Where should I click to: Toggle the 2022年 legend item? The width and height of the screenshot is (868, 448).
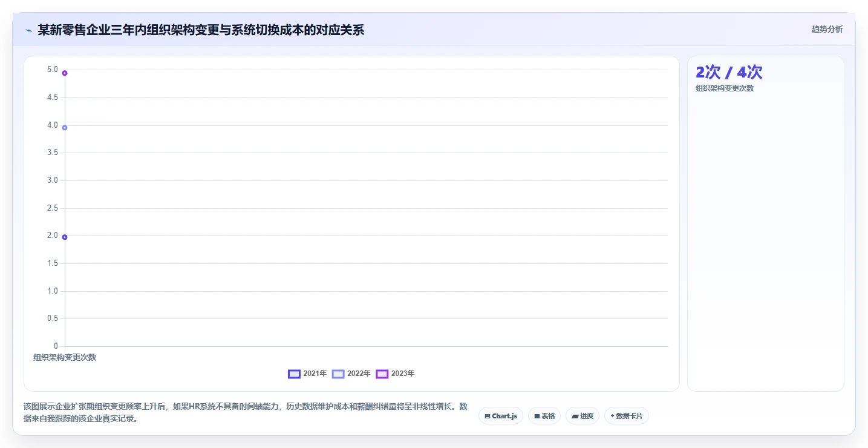(351, 374)
